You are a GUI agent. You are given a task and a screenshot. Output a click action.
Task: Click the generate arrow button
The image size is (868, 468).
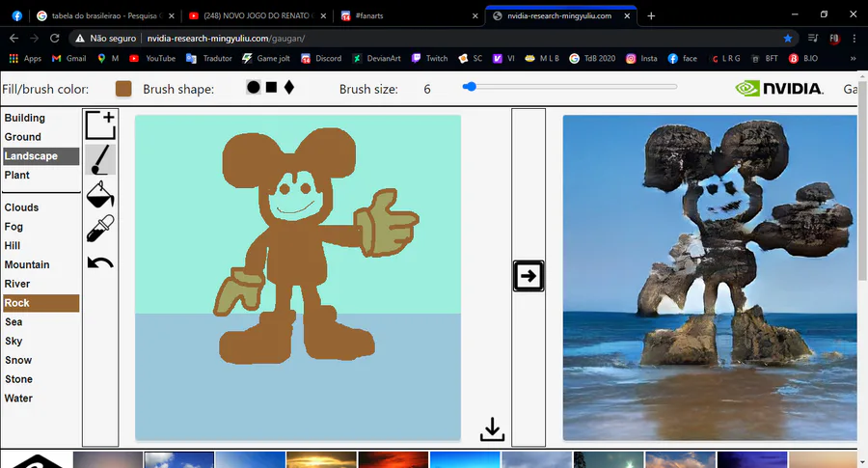[x=529, y=276]
